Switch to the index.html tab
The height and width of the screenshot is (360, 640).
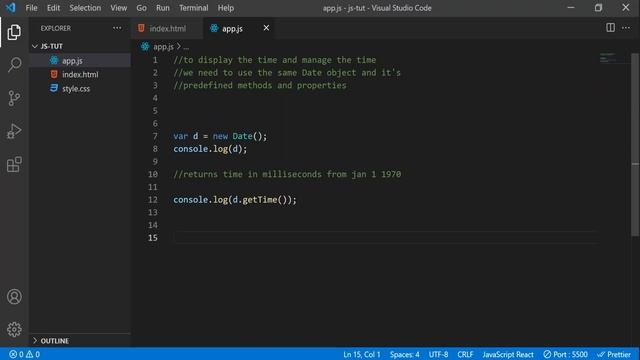click(x=167, y=28)
